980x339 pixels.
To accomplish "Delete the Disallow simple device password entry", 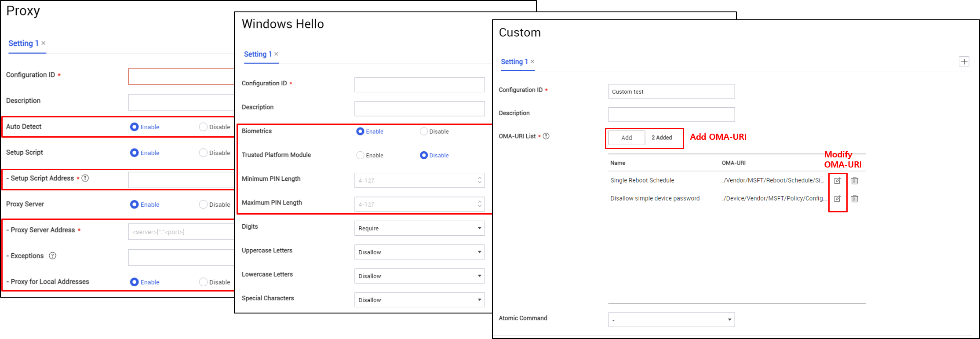I will tap(854, 199).
